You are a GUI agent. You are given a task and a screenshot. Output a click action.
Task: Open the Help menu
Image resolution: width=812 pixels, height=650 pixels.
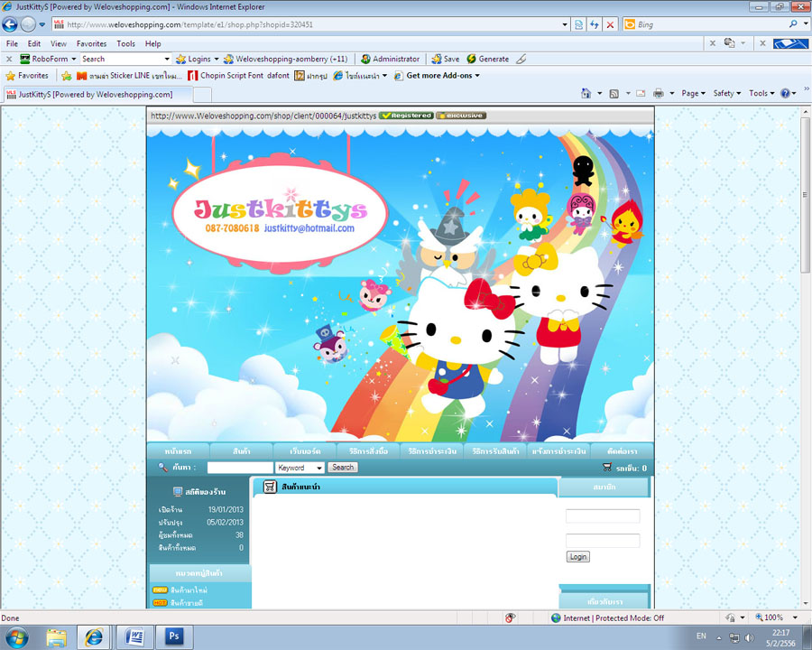coord(152,43)
